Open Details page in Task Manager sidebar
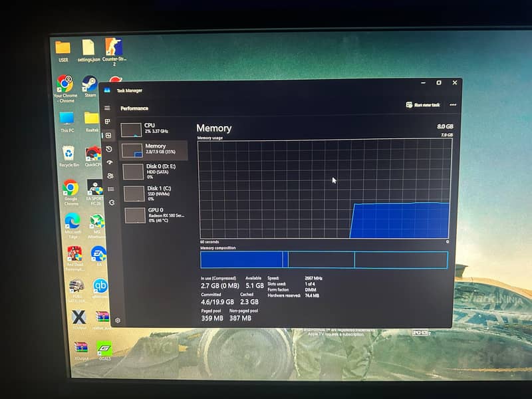Viewport: 532px width, 399px height. 111,189
